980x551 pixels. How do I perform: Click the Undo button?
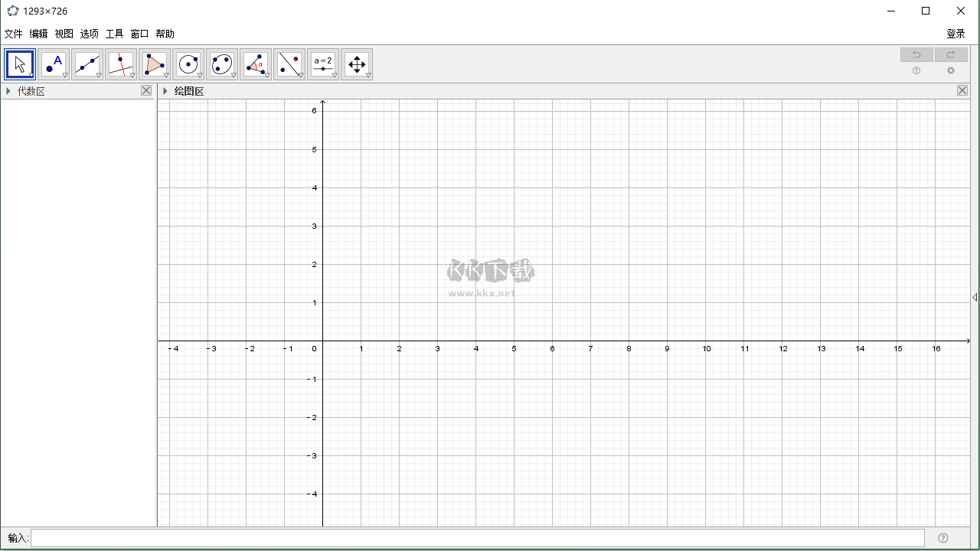916,54
